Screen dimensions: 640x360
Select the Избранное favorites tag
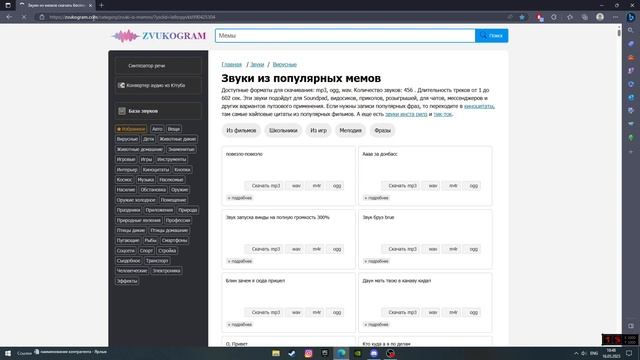(x=131, y=129)
